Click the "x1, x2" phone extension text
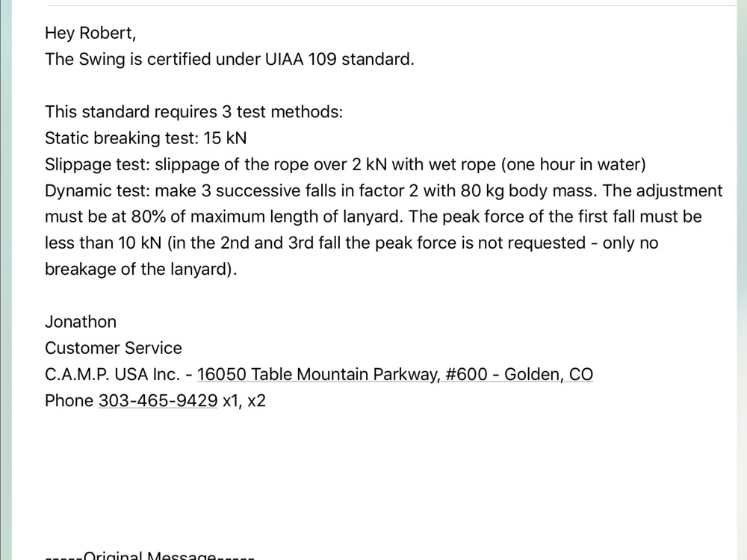Image resolution: width=747 pixels, height=560 pixels. coord(244,400)
